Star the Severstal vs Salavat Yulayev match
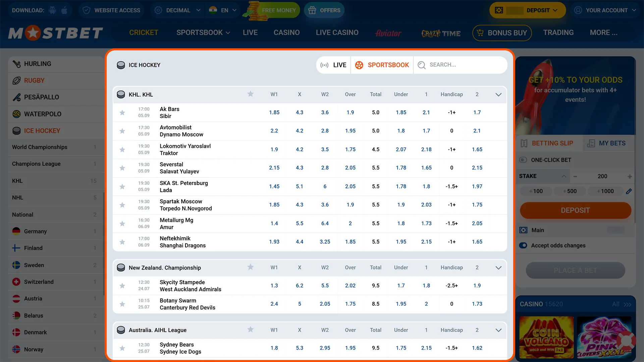The image size is (644, 362). point(122,168)
